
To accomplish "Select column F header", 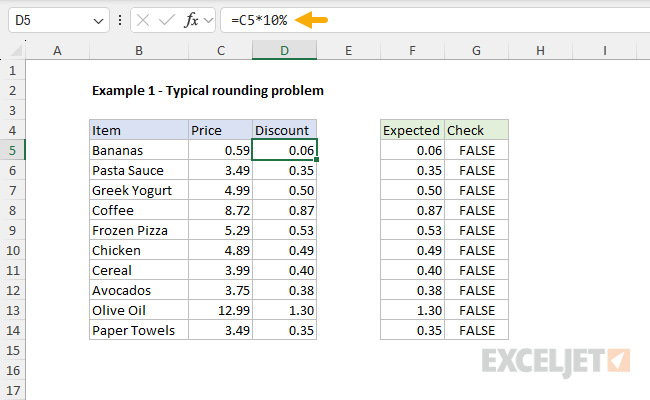I will [412, 51].
